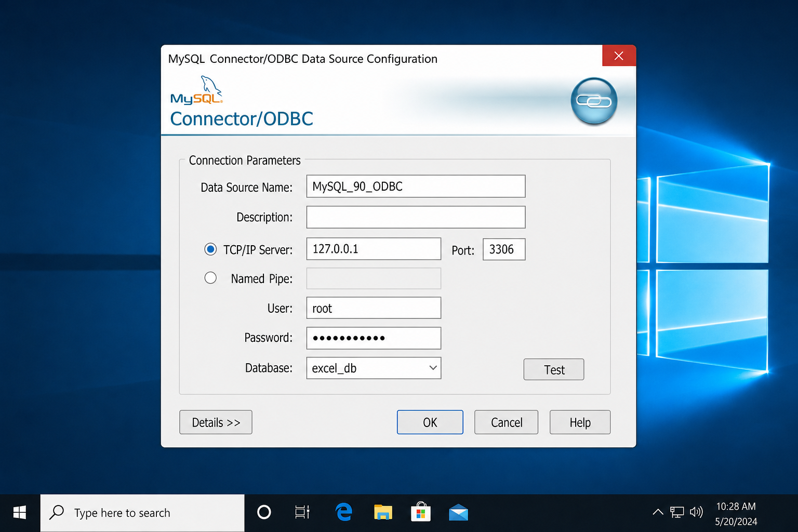
Task: Open Help for the ODBC dialog
Action: tap(580, 422)
